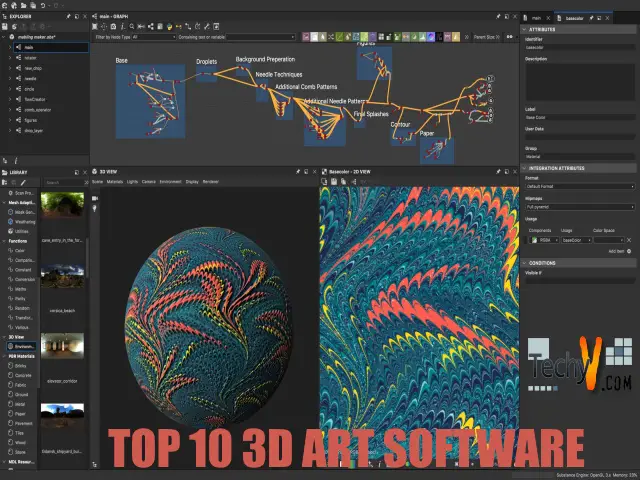Click the last boxed-arrow icon in graph toolbar
Viewport: 640px width, 480px height.
216,27
